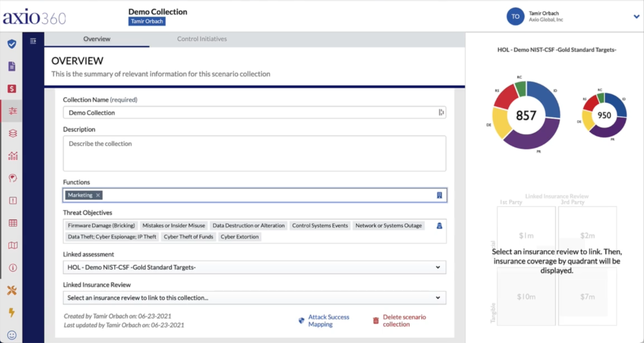The image size is (644, 343).
Task: Click the hacker icon in Threat Objectives
Action: pyautogui.click(x=439, y=226)
